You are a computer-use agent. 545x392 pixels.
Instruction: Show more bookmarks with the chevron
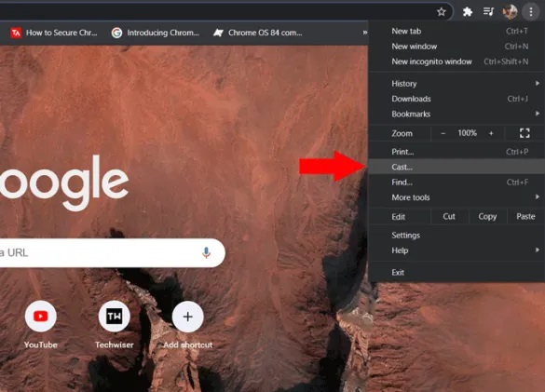point(364,33)
